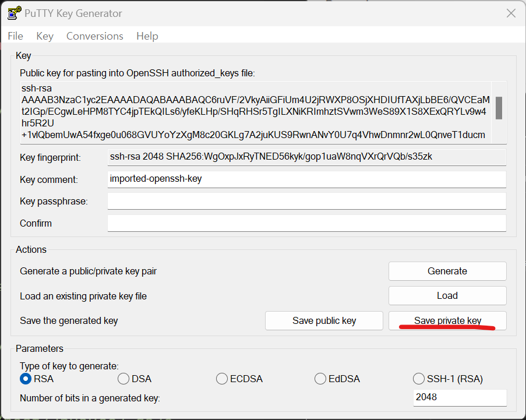Click the 'Public key for pasting' label
This screenshot has width=526, height=420.
coord(137,73)
